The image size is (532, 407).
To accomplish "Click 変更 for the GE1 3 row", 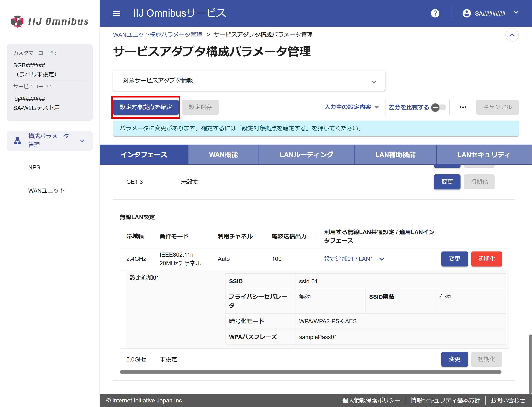I will coord(447,182).
